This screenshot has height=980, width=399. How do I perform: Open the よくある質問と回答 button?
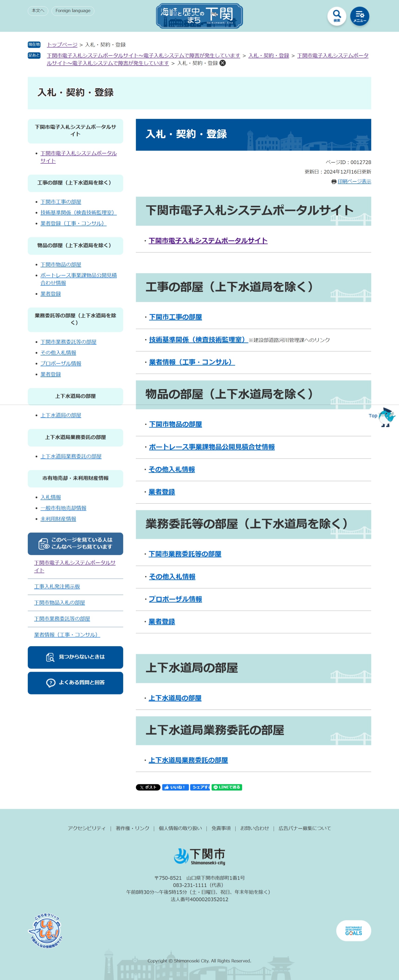coord(75,683)
